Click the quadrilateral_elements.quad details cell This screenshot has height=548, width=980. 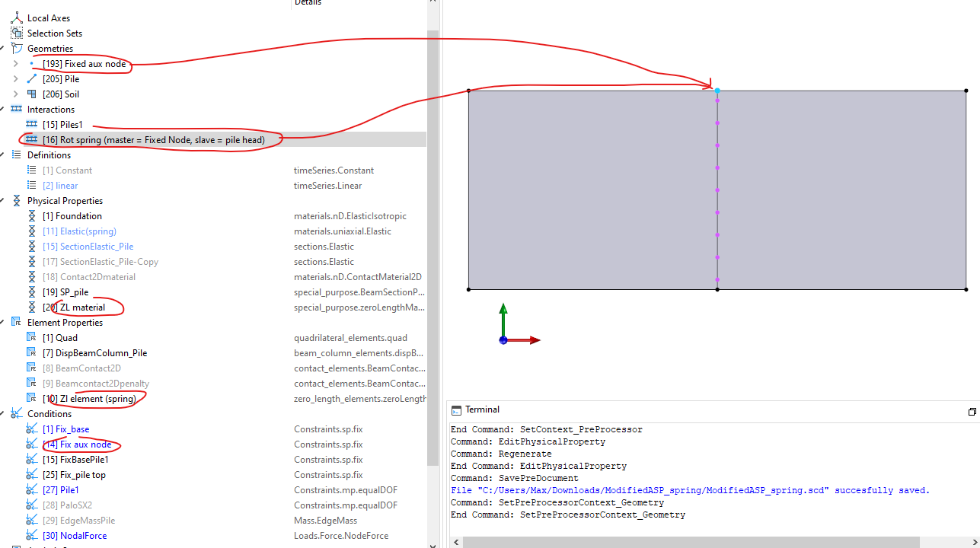(x=350, y=337)
